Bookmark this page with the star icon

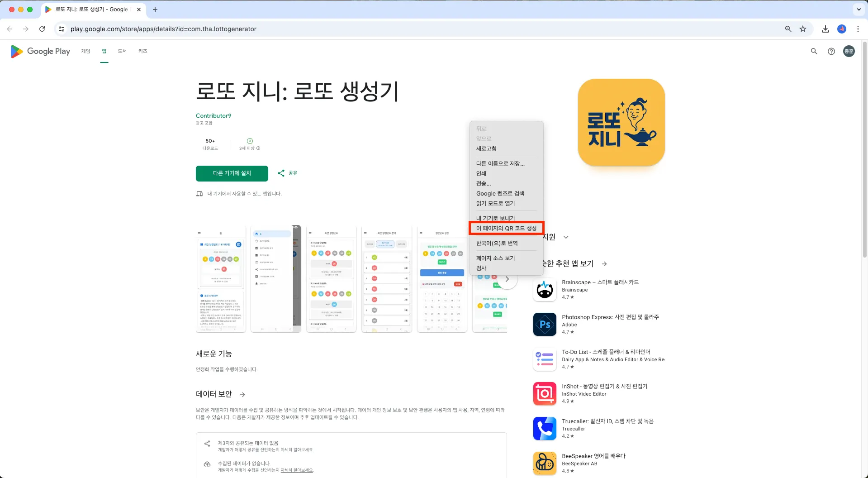[x=803, y=29]
